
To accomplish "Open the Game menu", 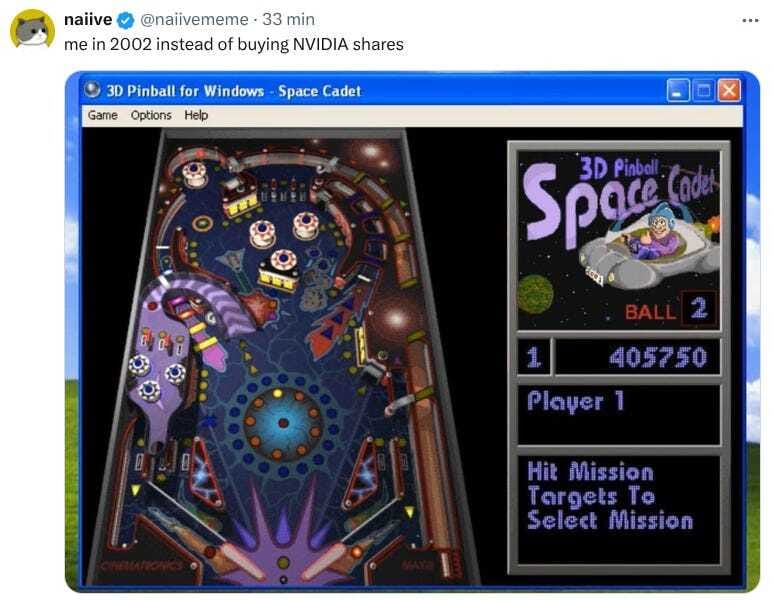I will (103, 115).
